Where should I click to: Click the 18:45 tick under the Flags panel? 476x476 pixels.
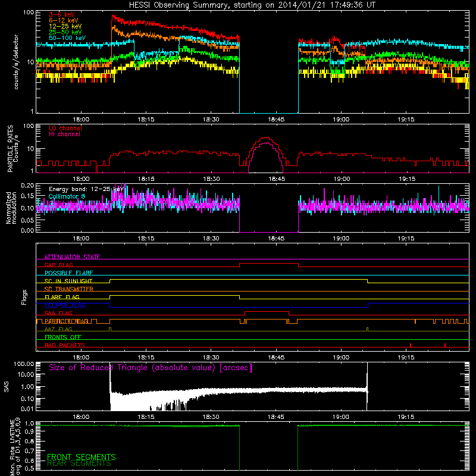tap(276, 358)
